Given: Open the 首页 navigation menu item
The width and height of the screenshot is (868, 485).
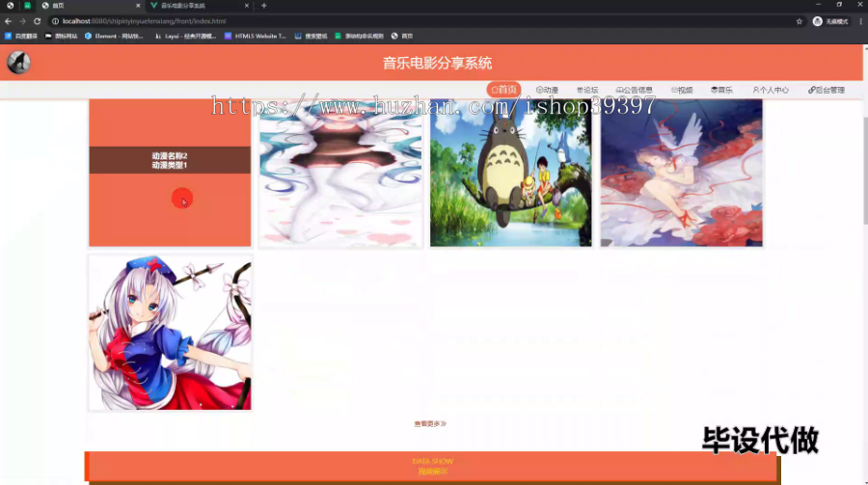Looking at the screenshot, I should 503,90.
